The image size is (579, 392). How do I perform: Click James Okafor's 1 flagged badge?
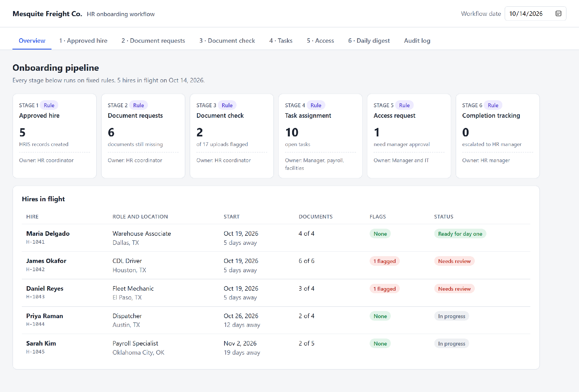[385, 261]
